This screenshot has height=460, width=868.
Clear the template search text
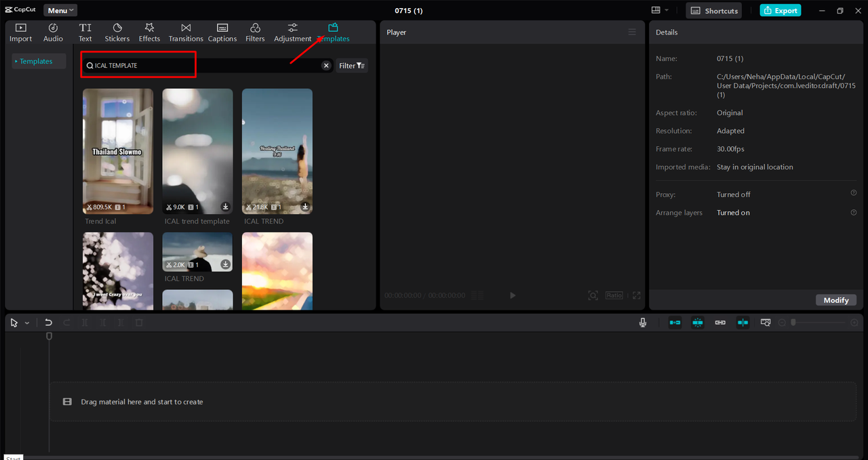point(326,66)
